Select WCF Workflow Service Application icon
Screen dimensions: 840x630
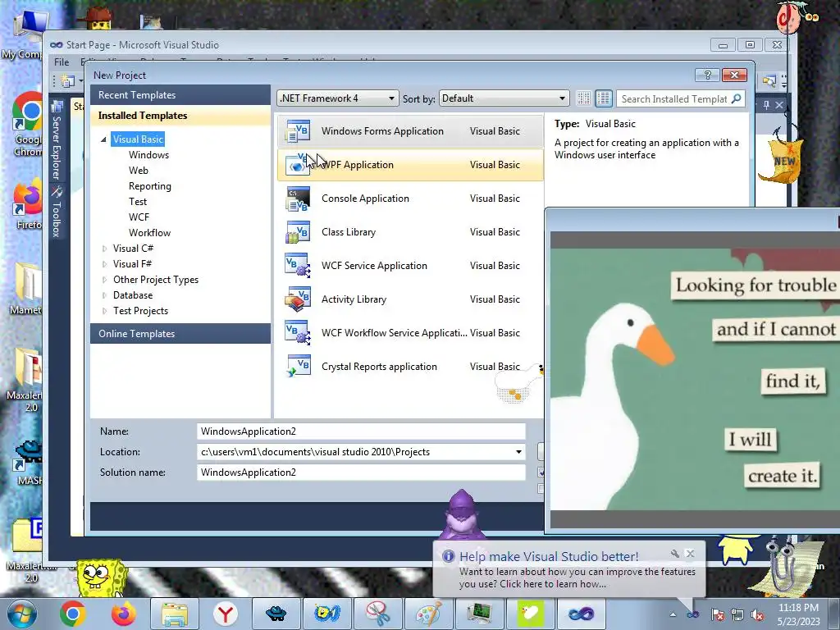(x=298, y=333)
